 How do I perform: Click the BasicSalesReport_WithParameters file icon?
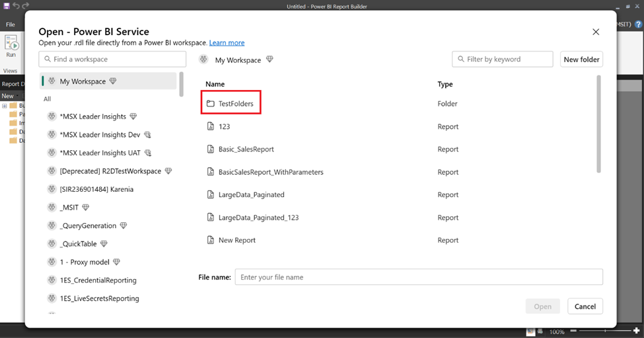pos(210,172)
